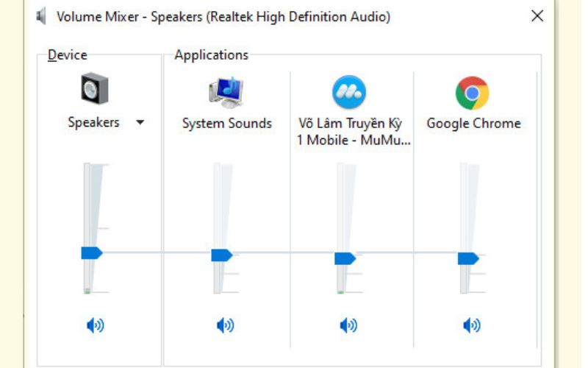Click the Google Chrome label

pyautogui.click(x=473, y=124)
